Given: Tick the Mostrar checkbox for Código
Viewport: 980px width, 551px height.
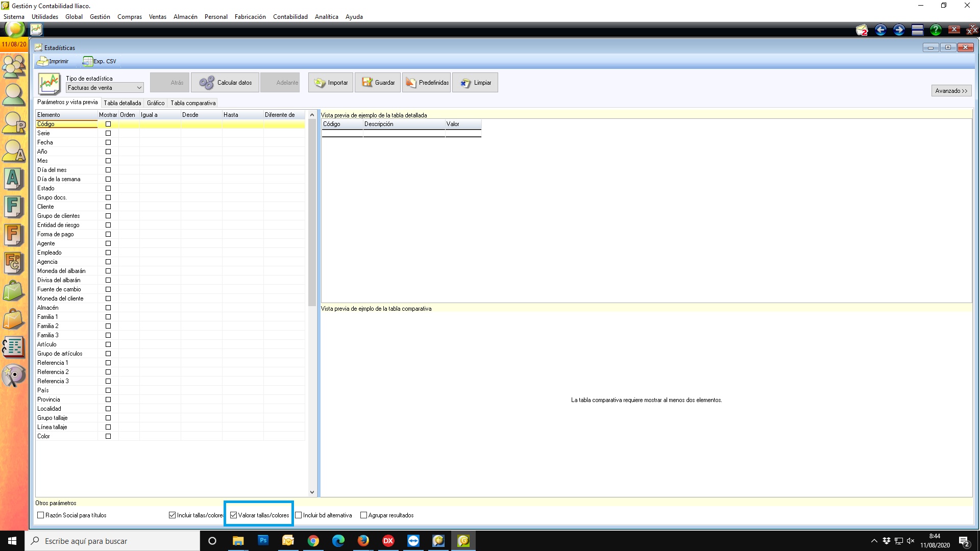Looking at the screenshot, I should [x=108, y=124].
